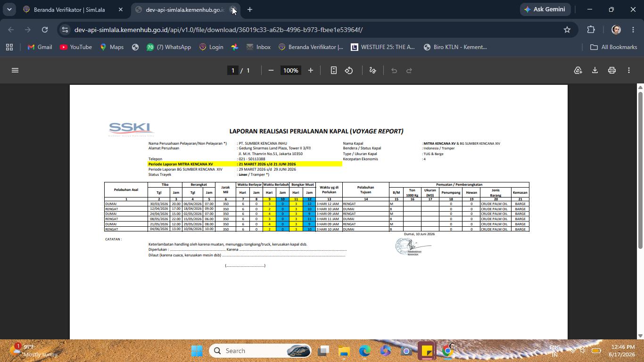Launch Ask Gemini
644x362 pixels.
pyautogui.click(x=545, y=9)
